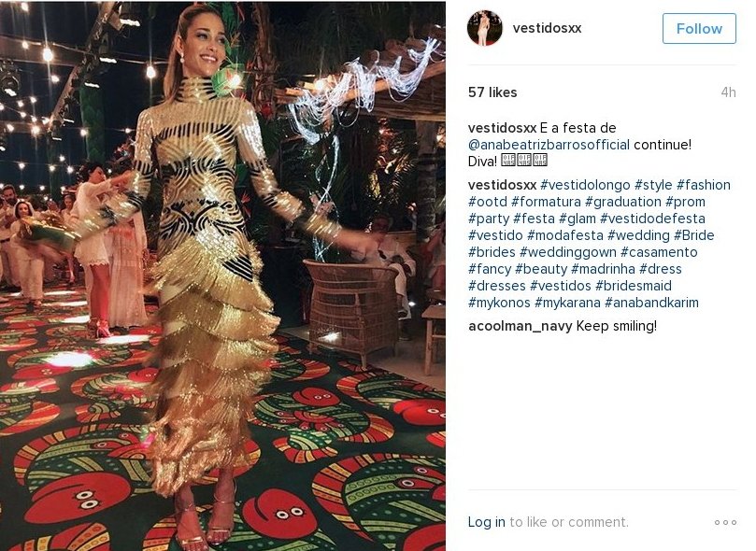The width and height of the screenshot is (756, 551).
Task: View the 57 likes list
Action: (492, 92)
